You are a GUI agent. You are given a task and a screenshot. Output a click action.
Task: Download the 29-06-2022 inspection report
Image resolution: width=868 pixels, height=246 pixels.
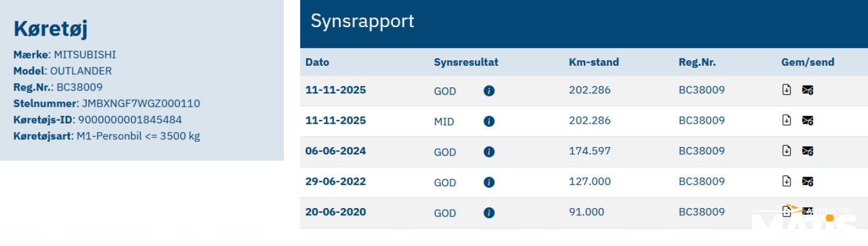click(787, 181)
